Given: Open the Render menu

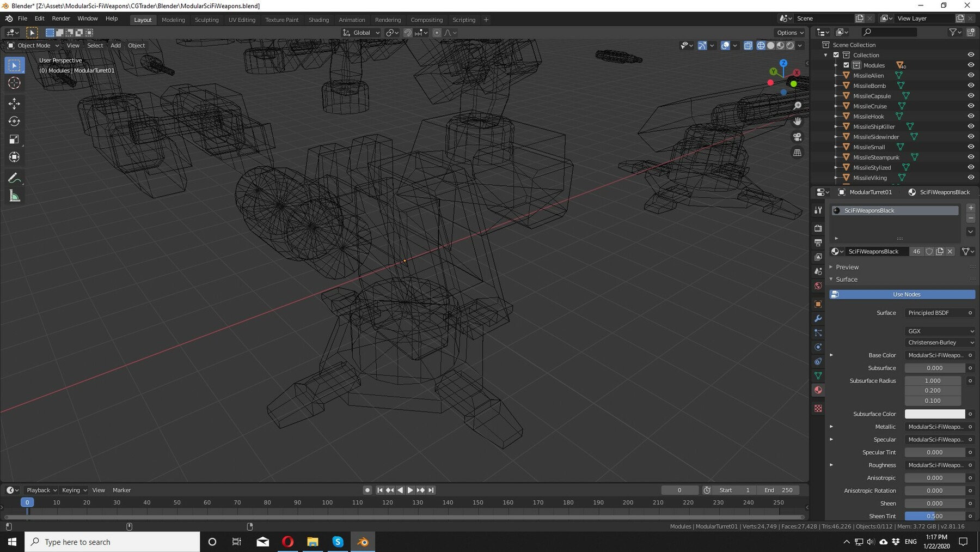Looking at the screenshot, I should (61, 19).
